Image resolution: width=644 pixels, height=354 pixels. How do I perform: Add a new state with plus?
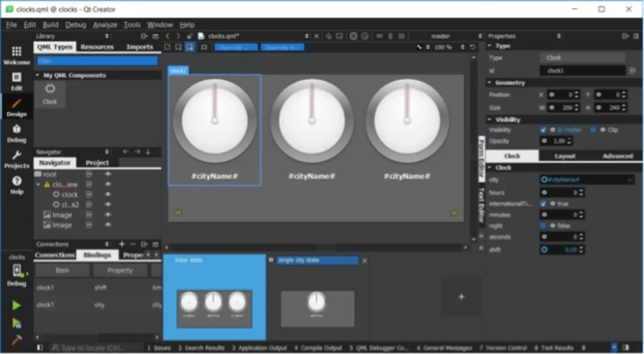point(461,297)
